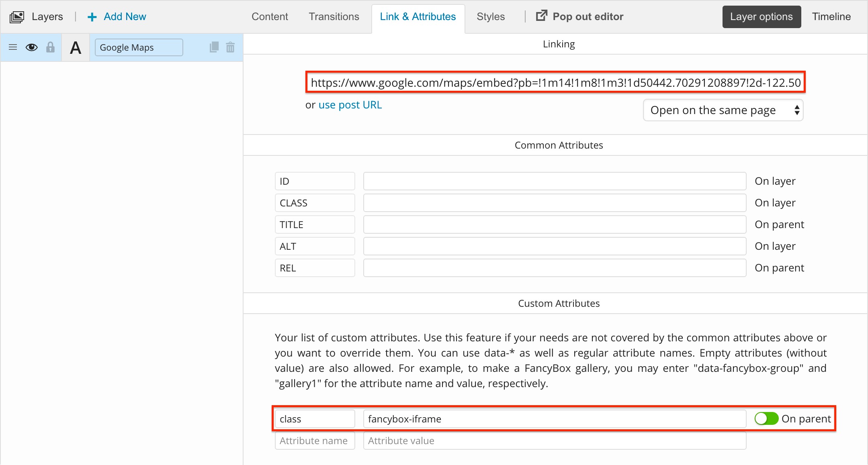This screenshot has height=465, width=868.
Task: Click the Google Maps layer name field
Action: tap(139, 47)
